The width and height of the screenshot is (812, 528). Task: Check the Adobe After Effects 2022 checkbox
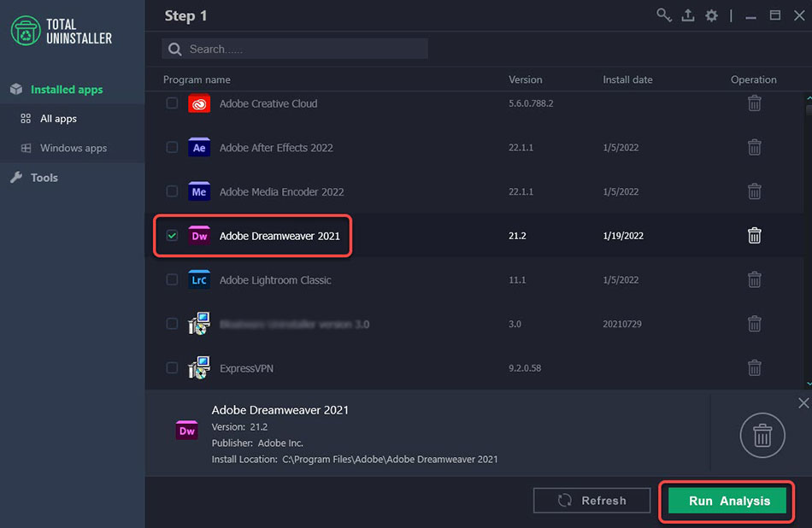[172, 148]
